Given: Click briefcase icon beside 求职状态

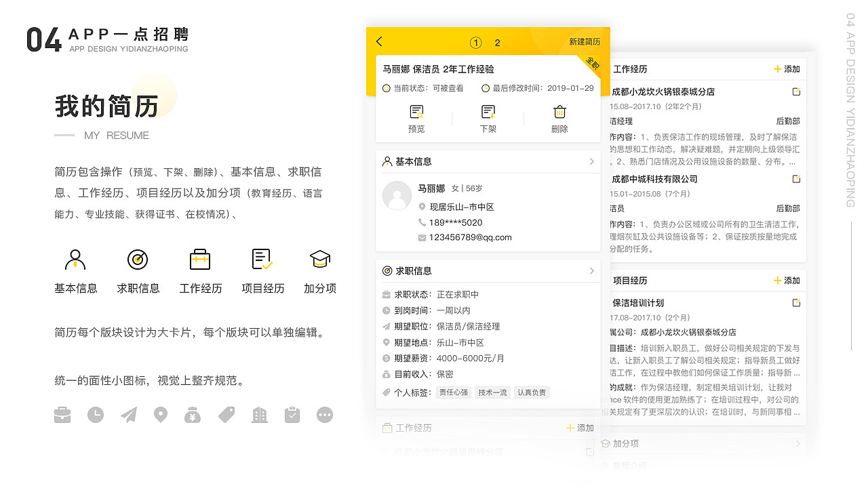Looking at the screenshot, I should pyautogui.click(x=387, y=295).
